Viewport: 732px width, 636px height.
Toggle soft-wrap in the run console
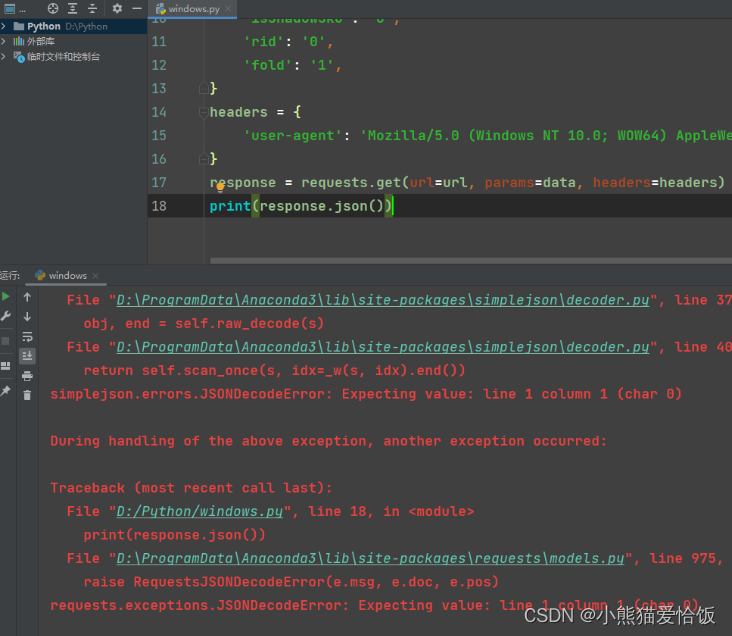pos(27,337)
